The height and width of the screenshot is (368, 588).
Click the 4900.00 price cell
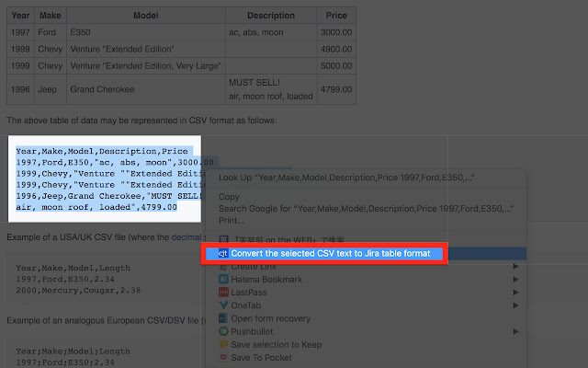point(336,49)
